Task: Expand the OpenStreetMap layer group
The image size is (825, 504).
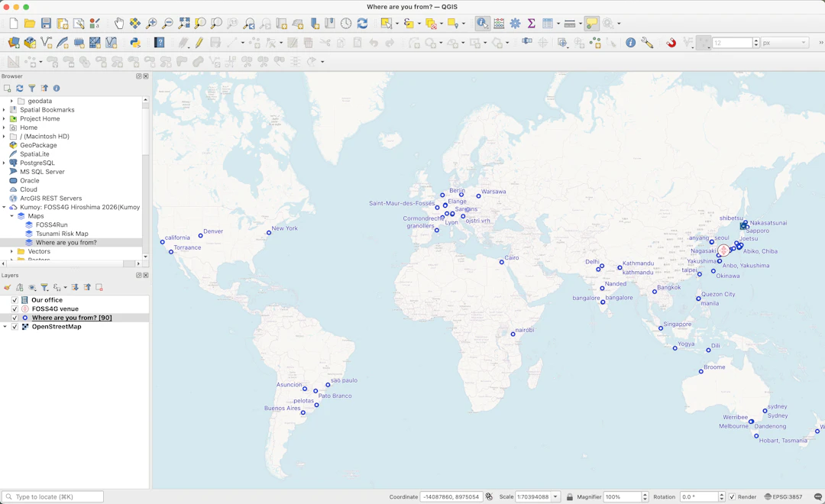Action: point(5,327)
